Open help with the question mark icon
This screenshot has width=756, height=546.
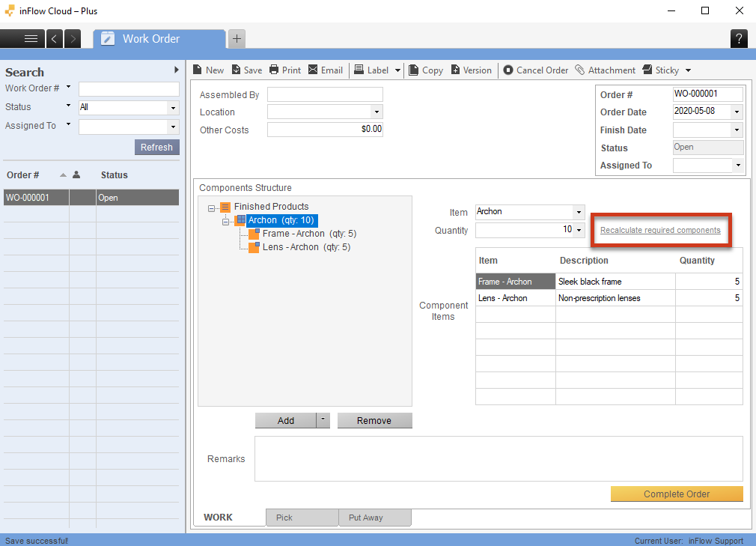[x=739, y=39]
